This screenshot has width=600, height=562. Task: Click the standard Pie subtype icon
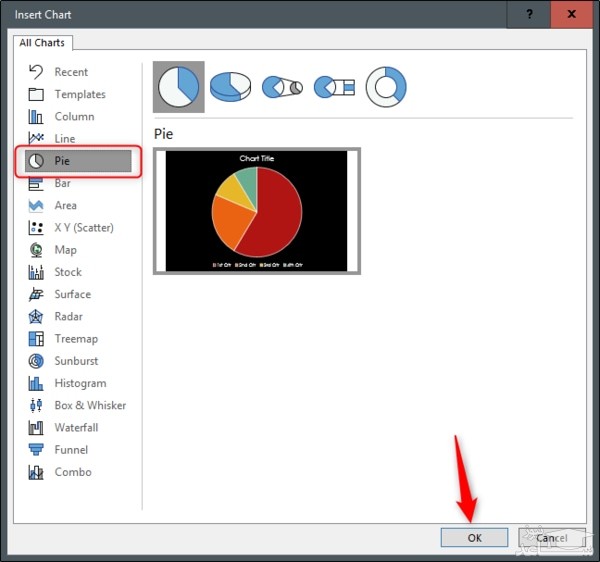[179, 87]
